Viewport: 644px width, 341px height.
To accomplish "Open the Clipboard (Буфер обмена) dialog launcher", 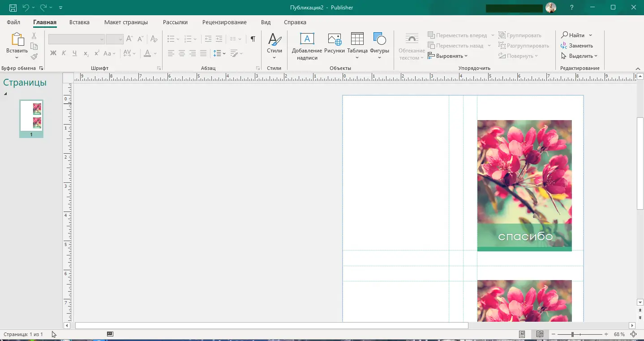I will (41, 68).
